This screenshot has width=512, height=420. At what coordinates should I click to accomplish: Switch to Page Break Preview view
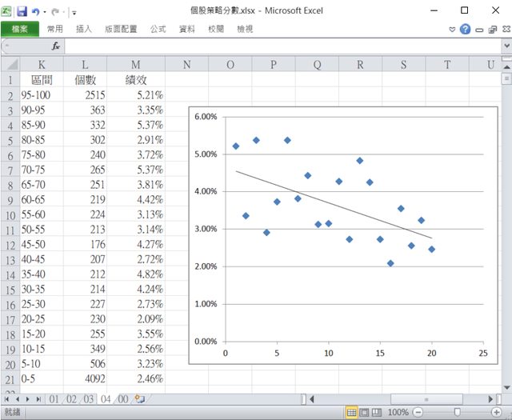[378, 412]
